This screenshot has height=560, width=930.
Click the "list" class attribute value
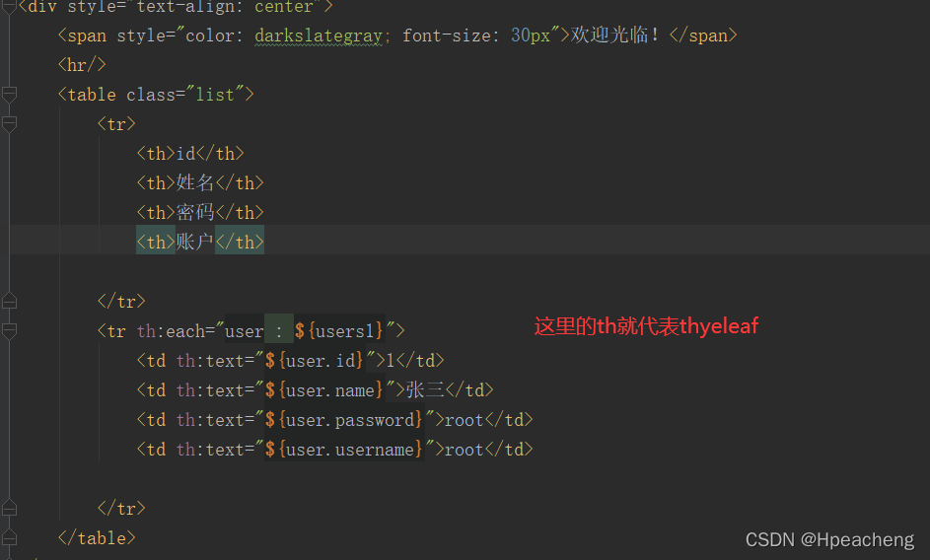(x=215, y=95)
